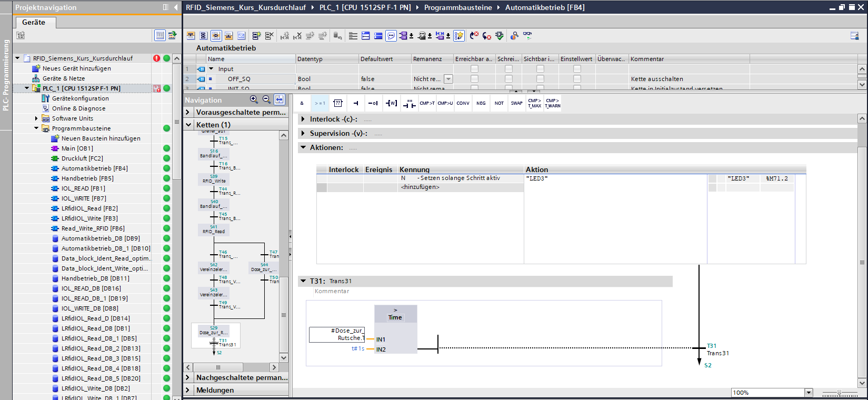Insert the CMP>T comparator instruction
This screenshot has height=400, width=868.
tap(427, 103)
